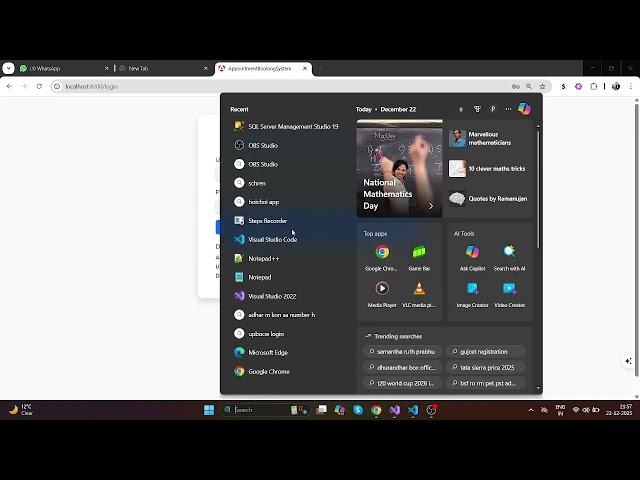Screen dimensions: 640x480
Task: Click the Ask Copilot AI tool
Action: pos(472,256)
